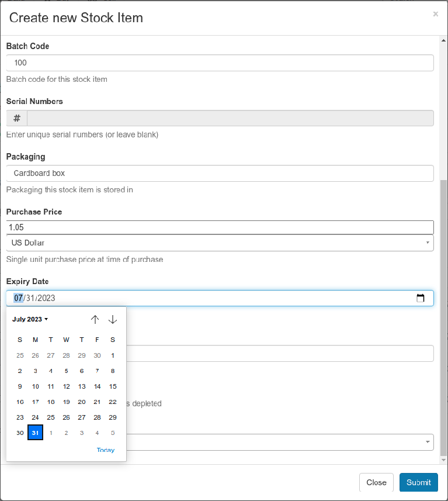This screenshot has height=501, width=448.
Task: Select July 4 in the calendar
Action: point(51,371)
